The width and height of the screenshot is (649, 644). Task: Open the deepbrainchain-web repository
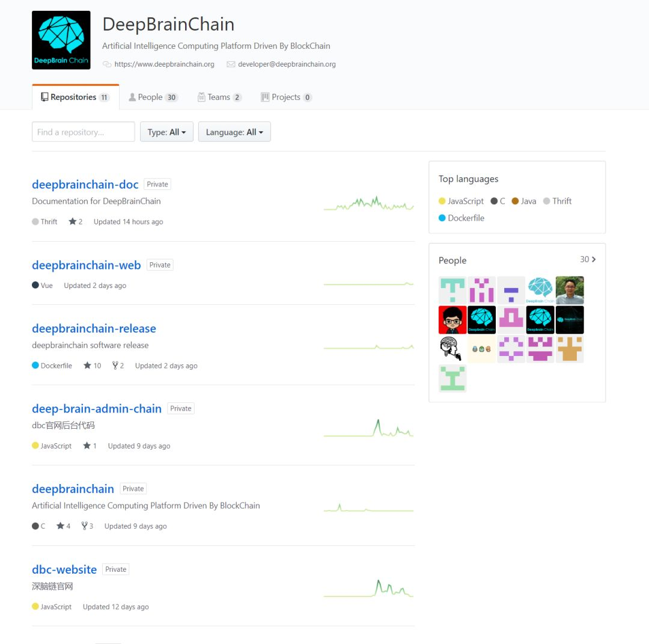tap(87, 265)
